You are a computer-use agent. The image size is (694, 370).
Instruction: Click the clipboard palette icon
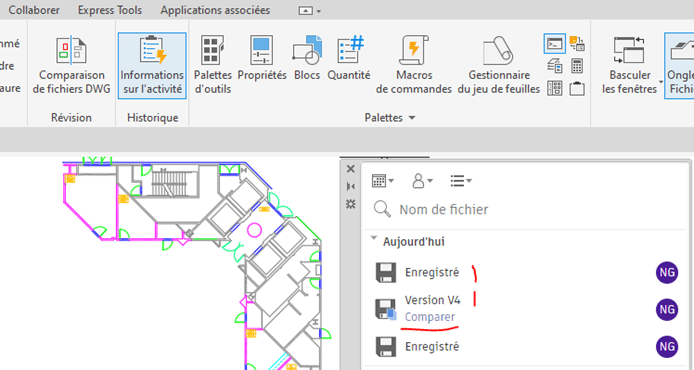coord(577,88)
